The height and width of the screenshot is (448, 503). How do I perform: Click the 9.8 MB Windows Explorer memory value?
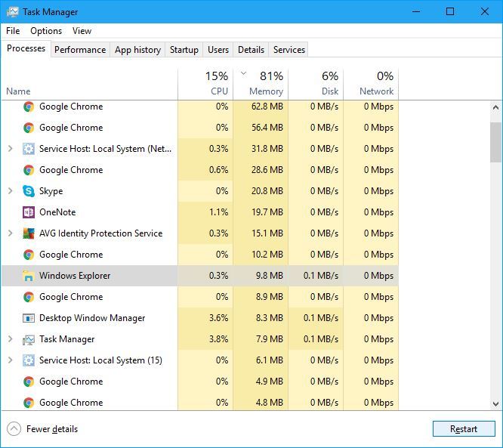click(270, 276)
